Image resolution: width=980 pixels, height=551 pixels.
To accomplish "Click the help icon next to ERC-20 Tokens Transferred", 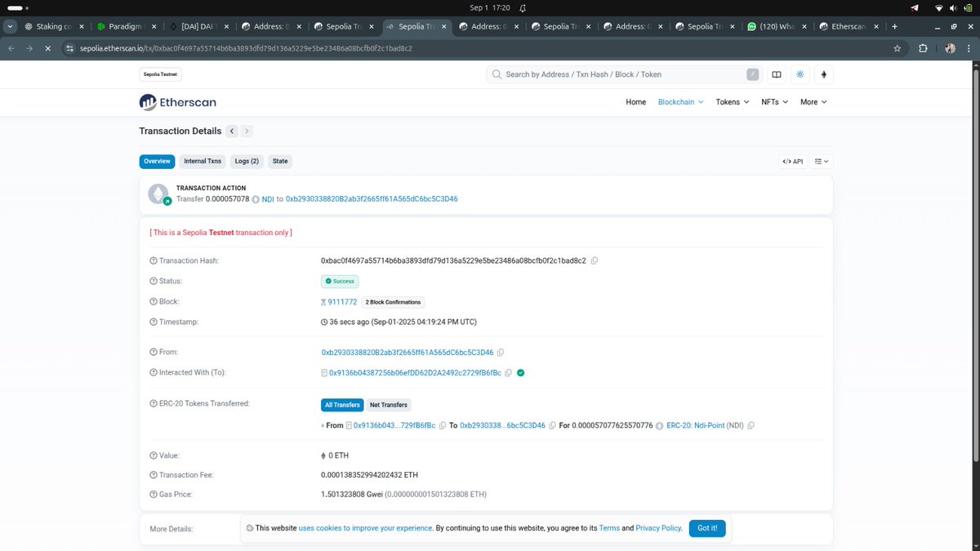I will click(x=153, y=404).
